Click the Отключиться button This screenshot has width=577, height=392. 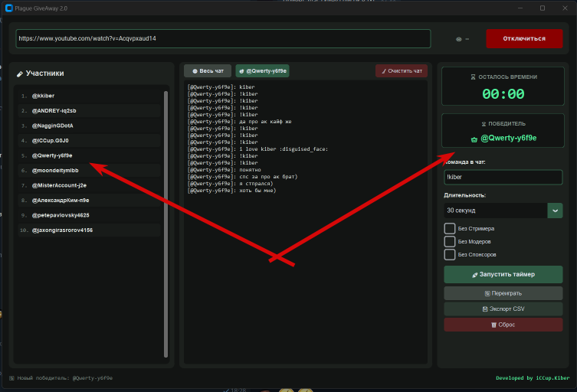tap(524, 38)
